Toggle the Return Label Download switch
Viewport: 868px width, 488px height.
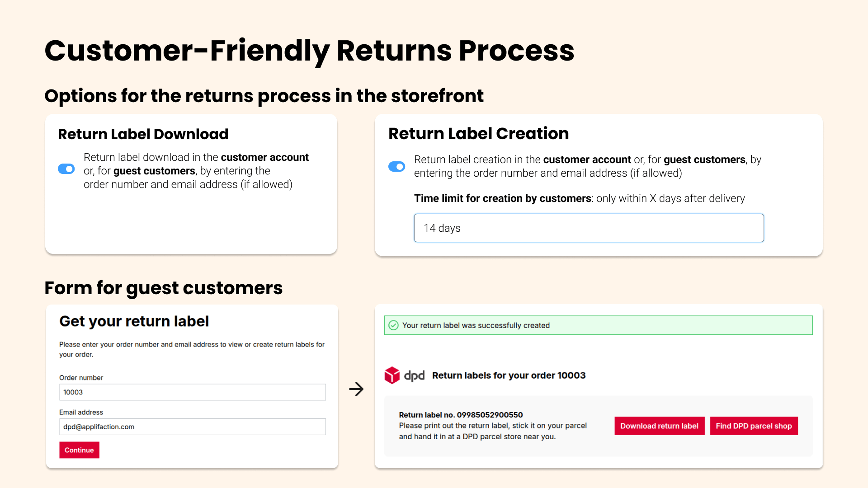(x=66, y=169)
